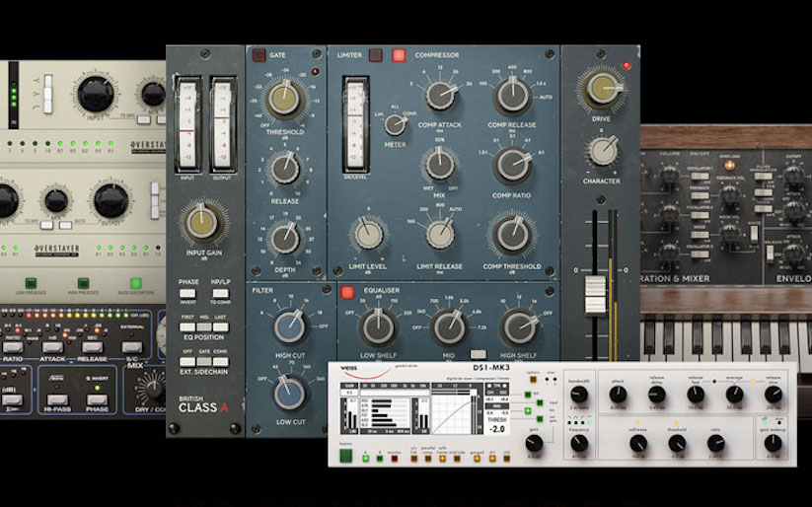Click the synth FEEDBACK VOL knob
The height and width of the screenshot is (507, 812).
(730, 193)
